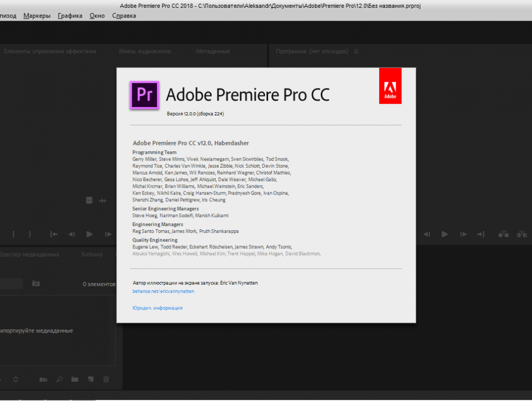
Task: Click the Drag Audio Only waveform icon
Action: pyautogui.click(x=103, y=201)
